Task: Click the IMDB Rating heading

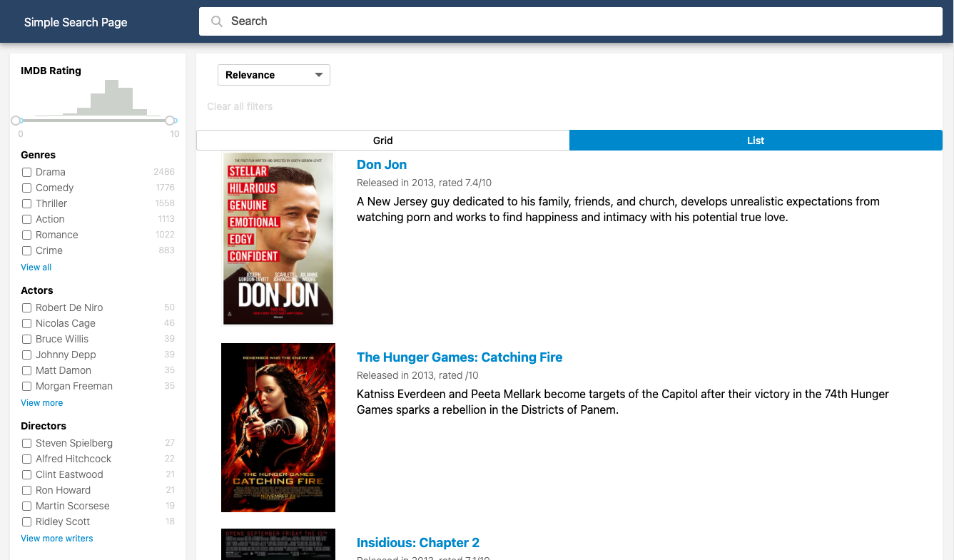Action: point(51,71)
